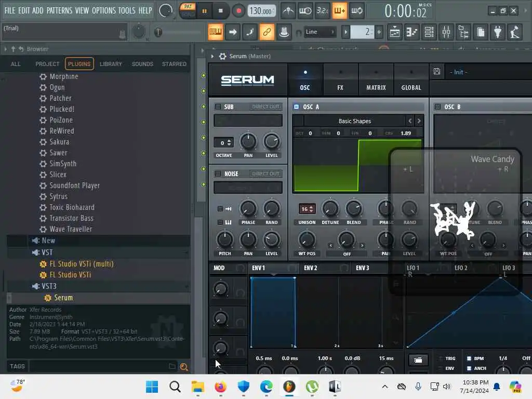Screen dimensions: 532x399
Task: Collapse the VST3 folder in browser
Action: tap(49, 286)
